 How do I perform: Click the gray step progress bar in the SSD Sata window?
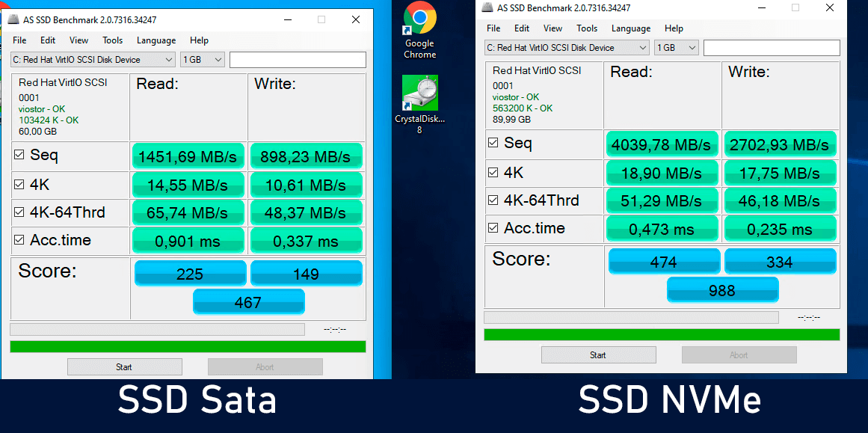[x=157, y=330]
